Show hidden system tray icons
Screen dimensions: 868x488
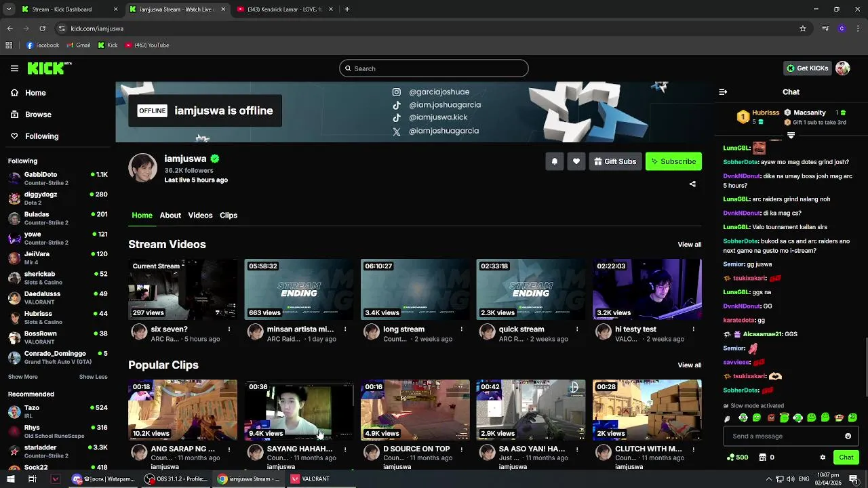[768, 479]
